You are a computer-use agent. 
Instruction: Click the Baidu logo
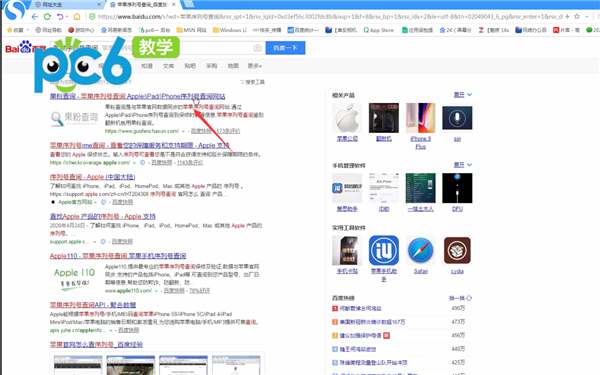point(25,47)
